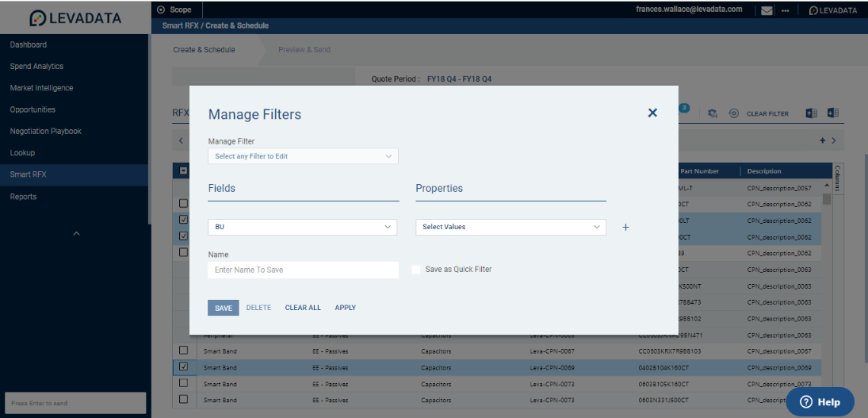Click the reset view circular-arrow icon
Viewport: 868px width, 418px height.
(733, 113)
